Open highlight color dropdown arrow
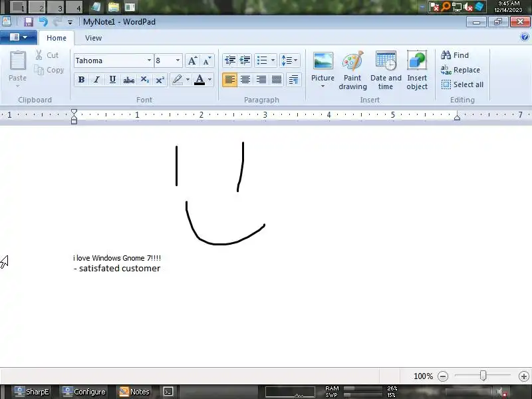The image size is (532, 399). point(188,80)
